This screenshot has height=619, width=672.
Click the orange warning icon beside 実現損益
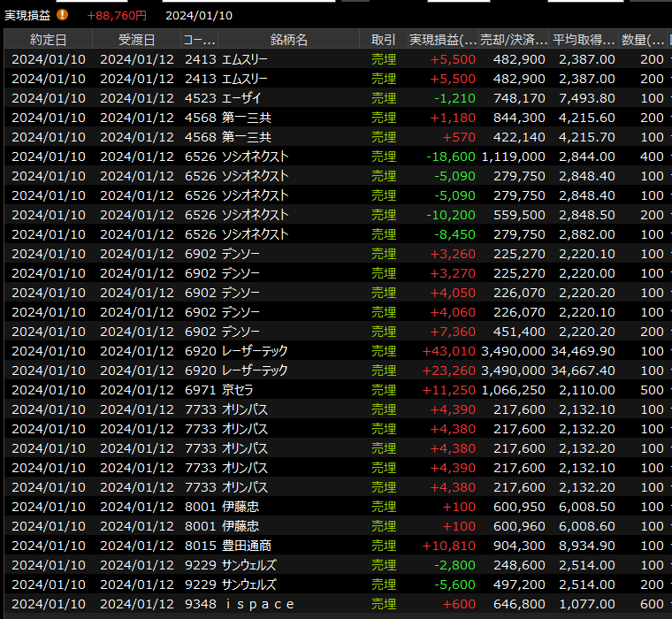(62, 14)
